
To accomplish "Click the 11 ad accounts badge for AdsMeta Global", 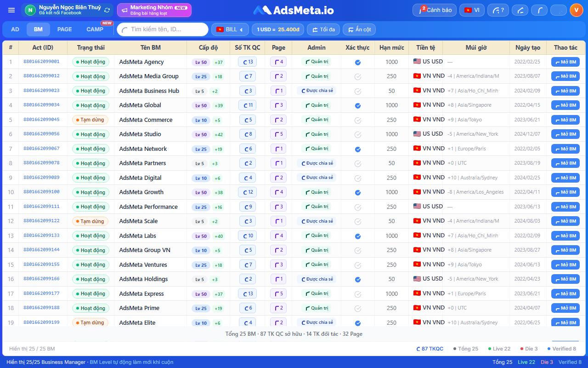I will pos(247,105).
